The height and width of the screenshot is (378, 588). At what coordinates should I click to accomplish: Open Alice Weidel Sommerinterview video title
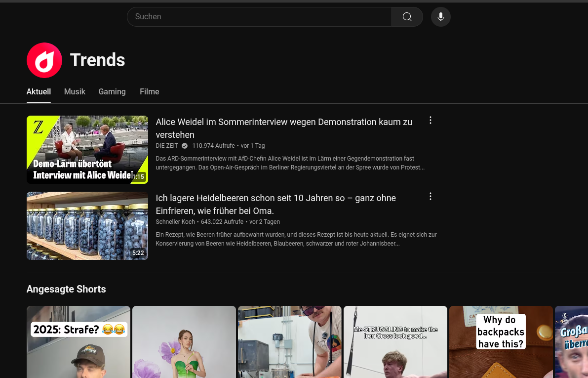point(284,128)
